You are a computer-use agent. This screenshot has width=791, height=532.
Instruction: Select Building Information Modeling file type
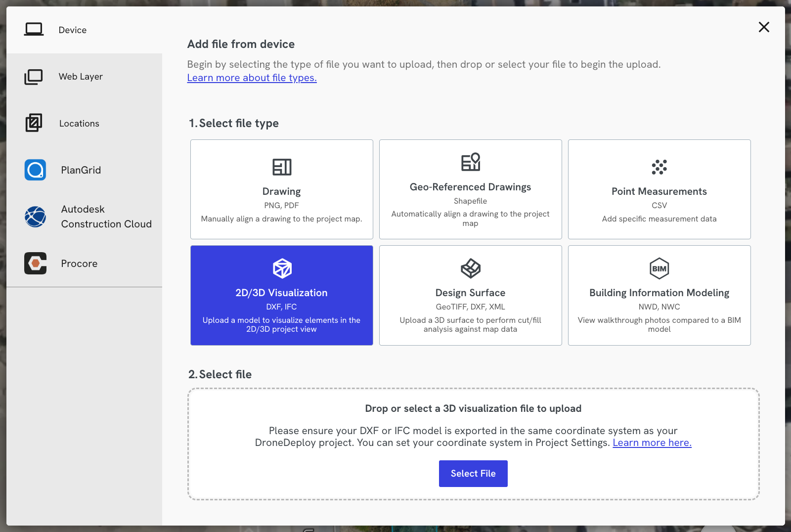tap(659, 296)
